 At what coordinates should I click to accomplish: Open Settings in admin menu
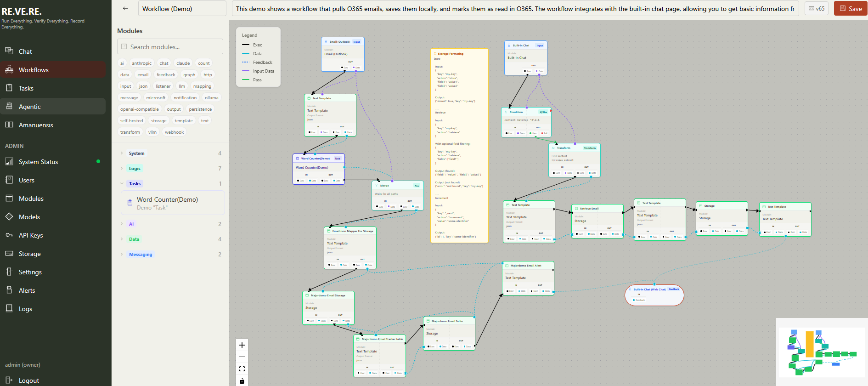53,272
